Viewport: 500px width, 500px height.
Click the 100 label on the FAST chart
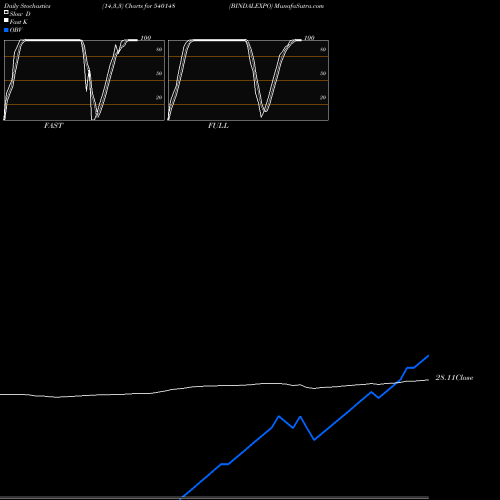tap(146, 38)
